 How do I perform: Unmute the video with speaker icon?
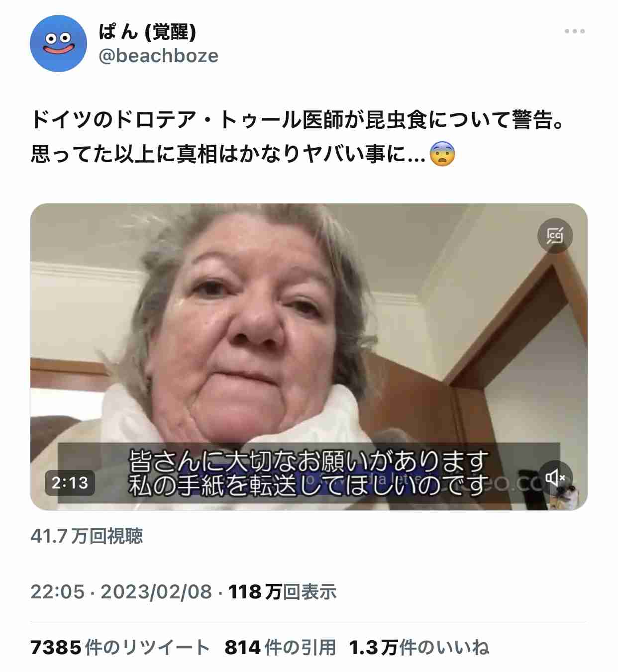(555, 478)
